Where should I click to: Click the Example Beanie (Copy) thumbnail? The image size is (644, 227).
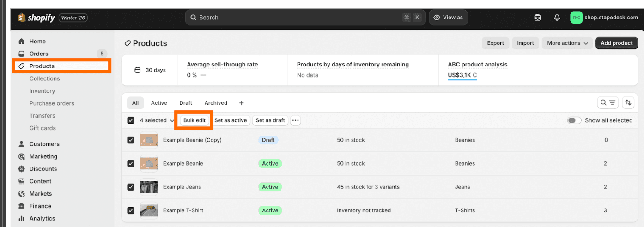pyautogui.click(x=149, y=140)
